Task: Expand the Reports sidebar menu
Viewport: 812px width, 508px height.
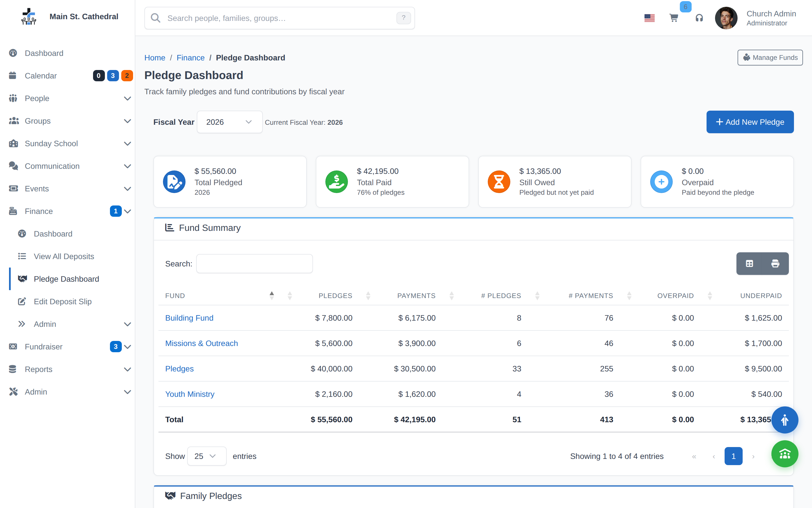Action: coord(67,369)
